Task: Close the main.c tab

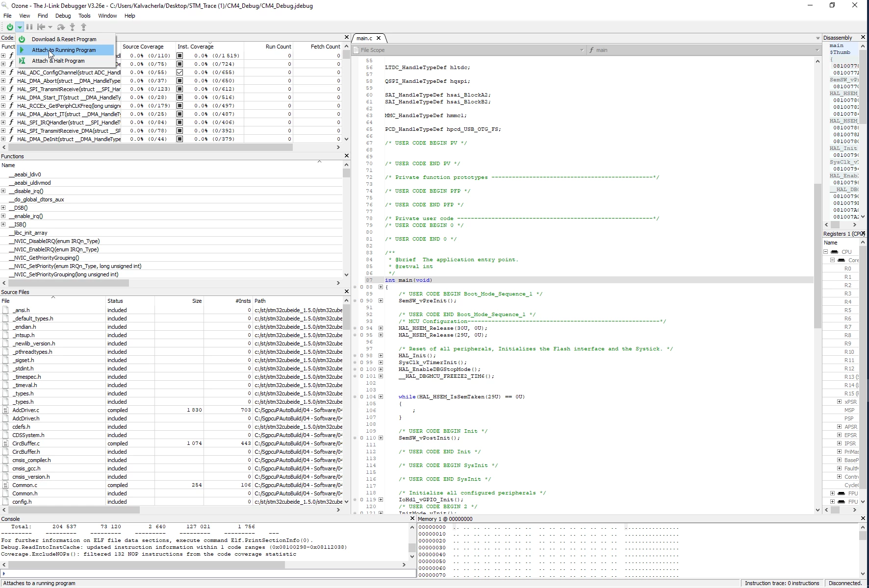Action: tap(379, 38)
